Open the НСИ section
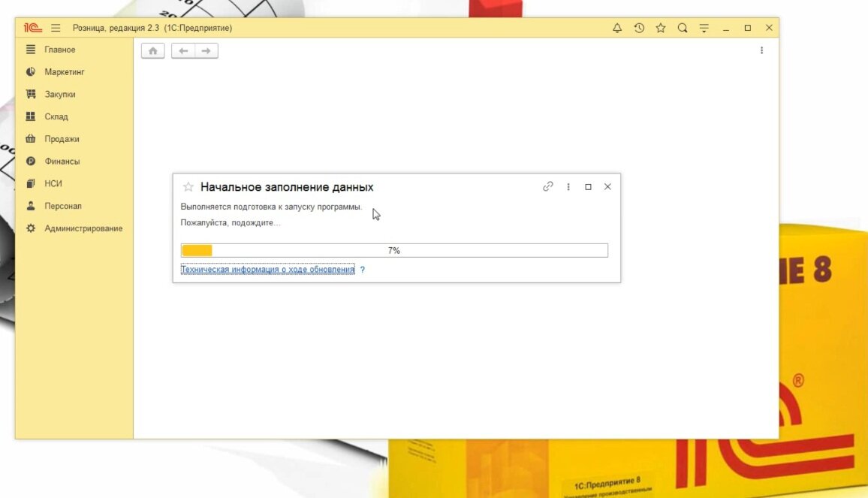Screen dimensions: 868x498 [53, 183]
